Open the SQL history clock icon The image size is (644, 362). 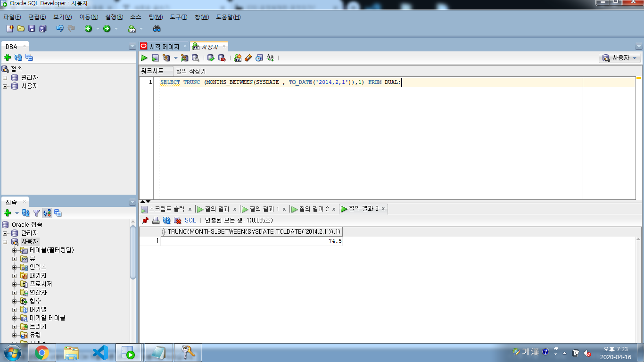point(259,58)
